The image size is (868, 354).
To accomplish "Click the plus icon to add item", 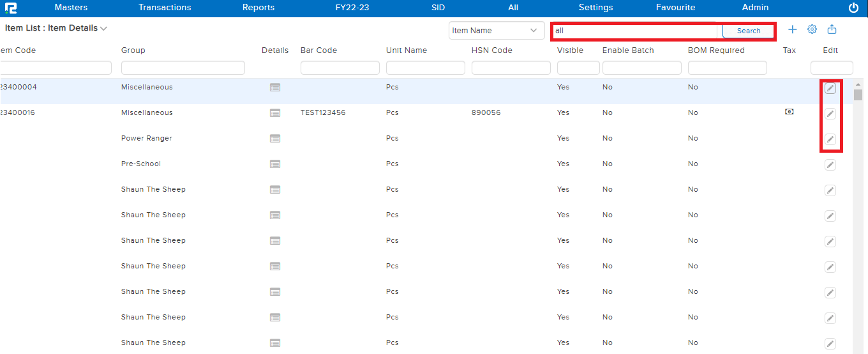I will click(x=793, y=29).
